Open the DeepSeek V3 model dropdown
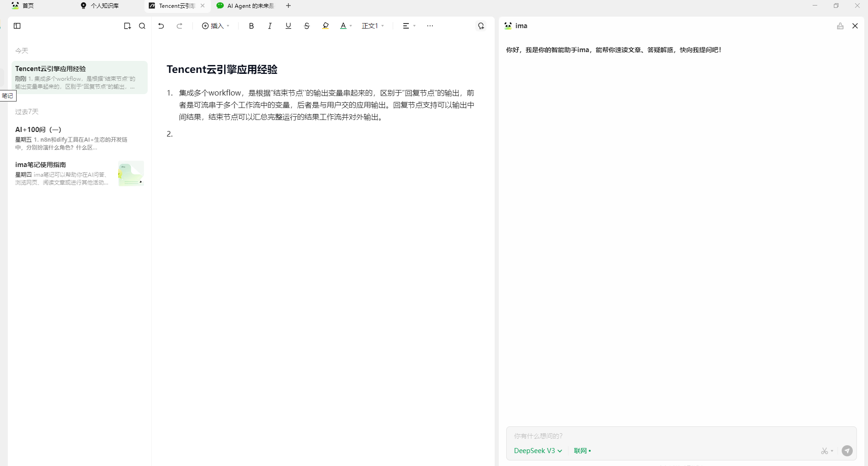Screen dimensions: 868x466 (x=538, y=451)
